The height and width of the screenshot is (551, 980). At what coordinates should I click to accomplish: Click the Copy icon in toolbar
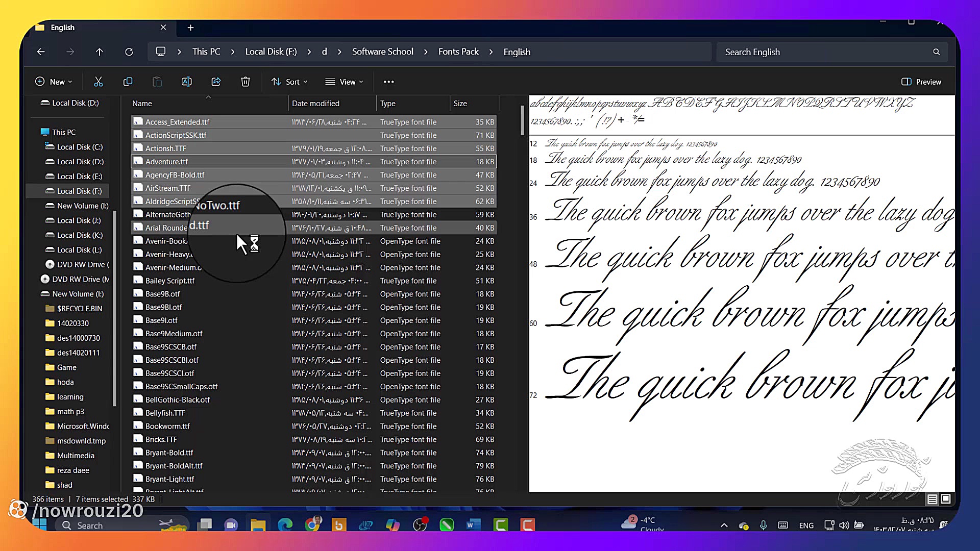pyautogui.click(x=128, y=82)
